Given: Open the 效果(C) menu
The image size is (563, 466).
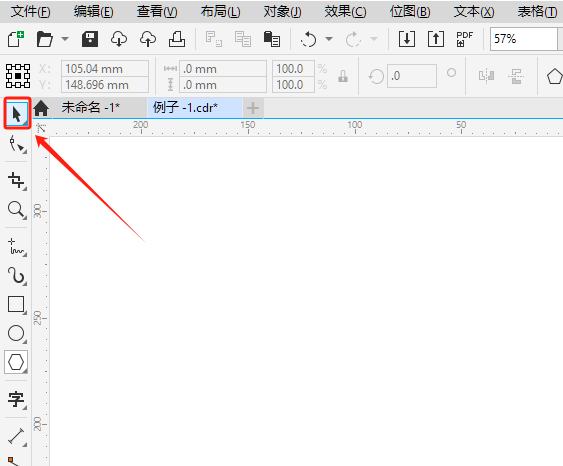Looking at the screenshot, I should coord(345,12).
